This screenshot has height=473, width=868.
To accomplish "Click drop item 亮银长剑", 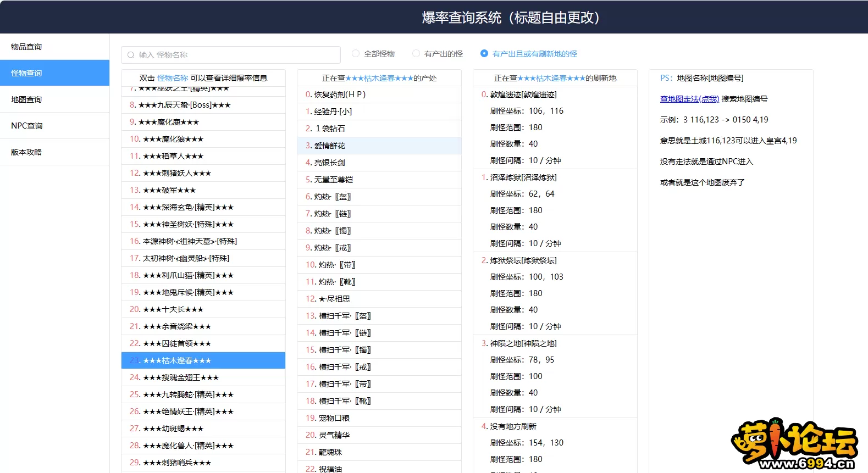I will (379, 163).
